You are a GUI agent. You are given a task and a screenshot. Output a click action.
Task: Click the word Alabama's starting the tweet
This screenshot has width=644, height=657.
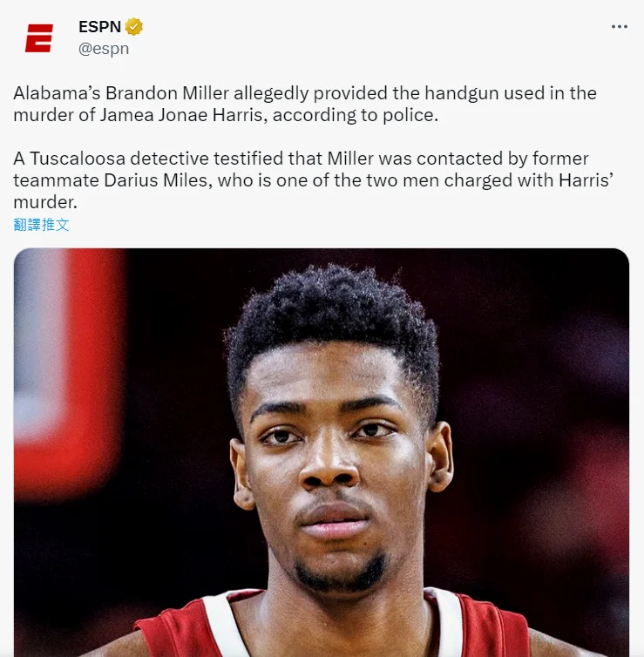point(57,93)
